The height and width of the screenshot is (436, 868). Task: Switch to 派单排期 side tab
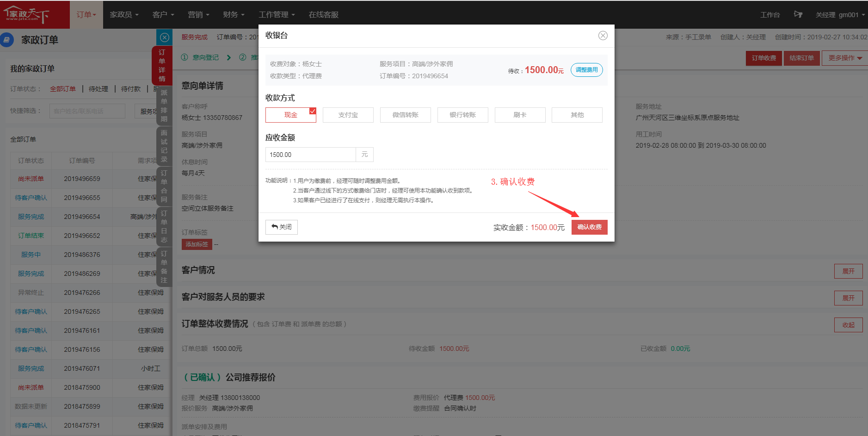pos(164,106)
